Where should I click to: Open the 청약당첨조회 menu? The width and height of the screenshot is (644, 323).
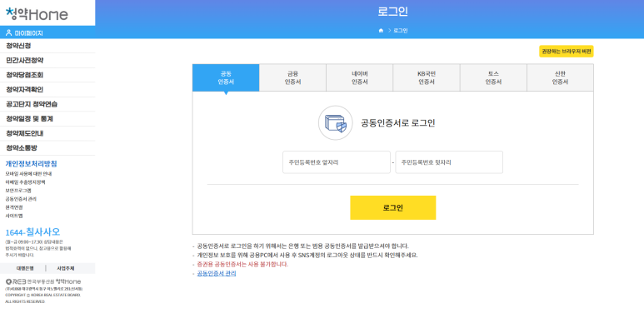[x=47, y=75]
